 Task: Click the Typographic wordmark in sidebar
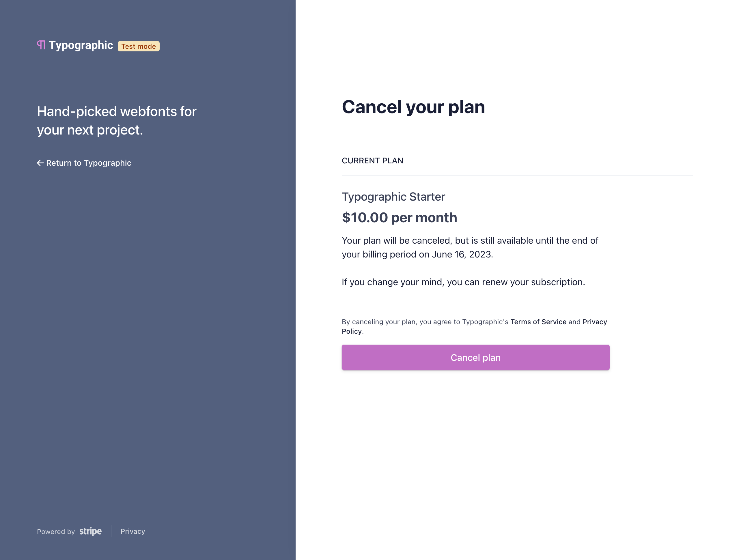[81, 45]
